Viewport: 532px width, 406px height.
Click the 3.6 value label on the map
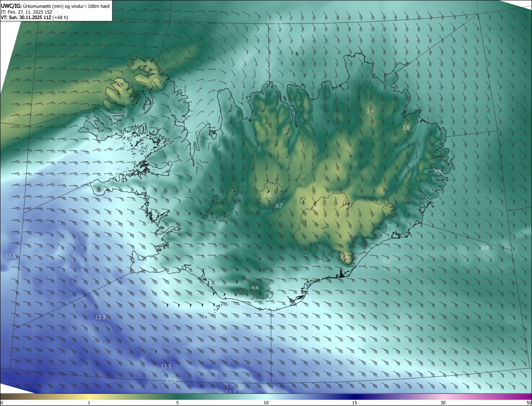(406, 128)
